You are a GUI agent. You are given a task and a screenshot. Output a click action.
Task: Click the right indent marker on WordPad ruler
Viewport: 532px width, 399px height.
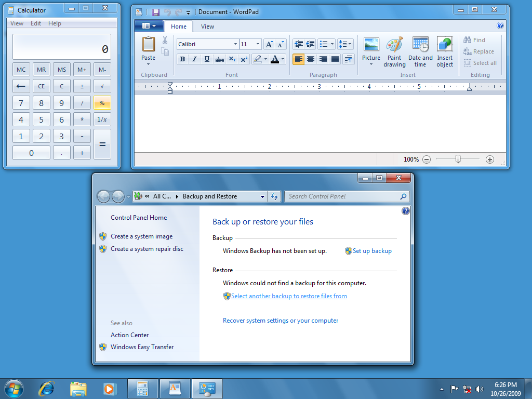point(469,88)
